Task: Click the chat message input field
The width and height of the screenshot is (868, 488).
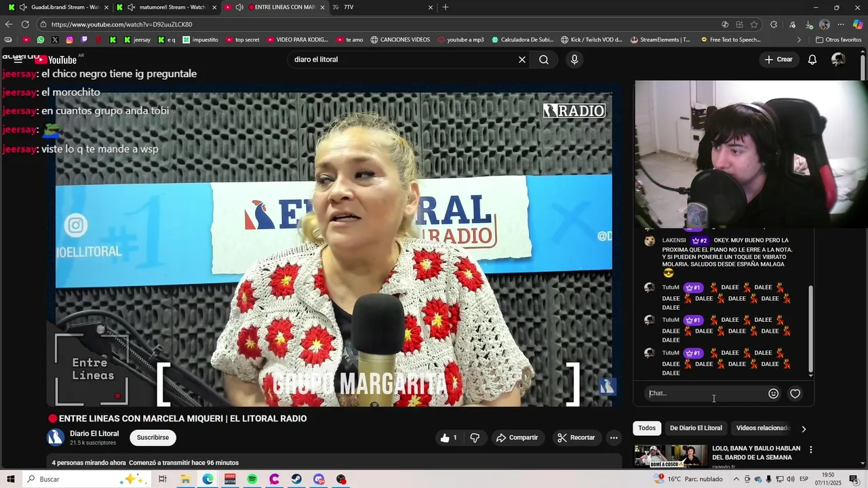Action: 705,394
